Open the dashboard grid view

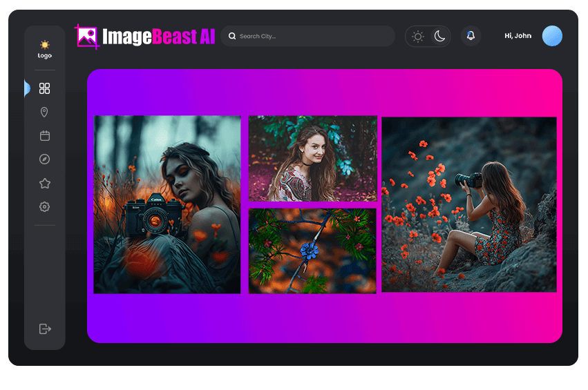click(45, 88)
